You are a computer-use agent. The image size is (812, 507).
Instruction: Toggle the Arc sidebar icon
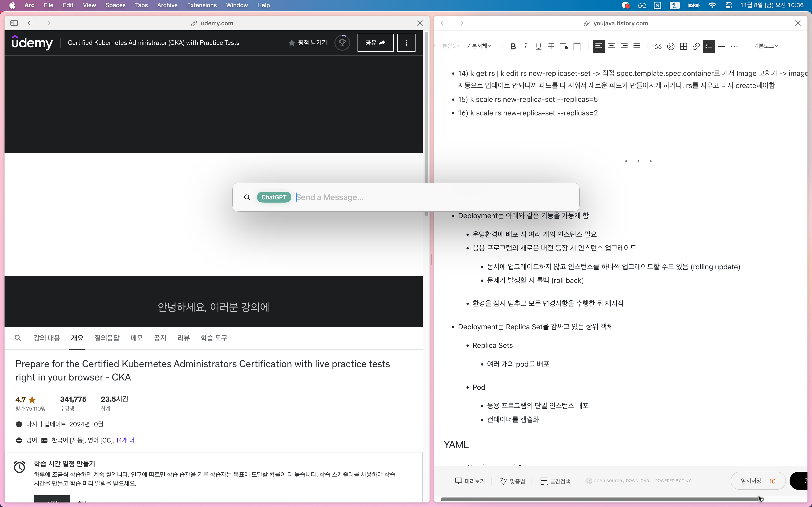pyautogui.click(x=14, y=23)
